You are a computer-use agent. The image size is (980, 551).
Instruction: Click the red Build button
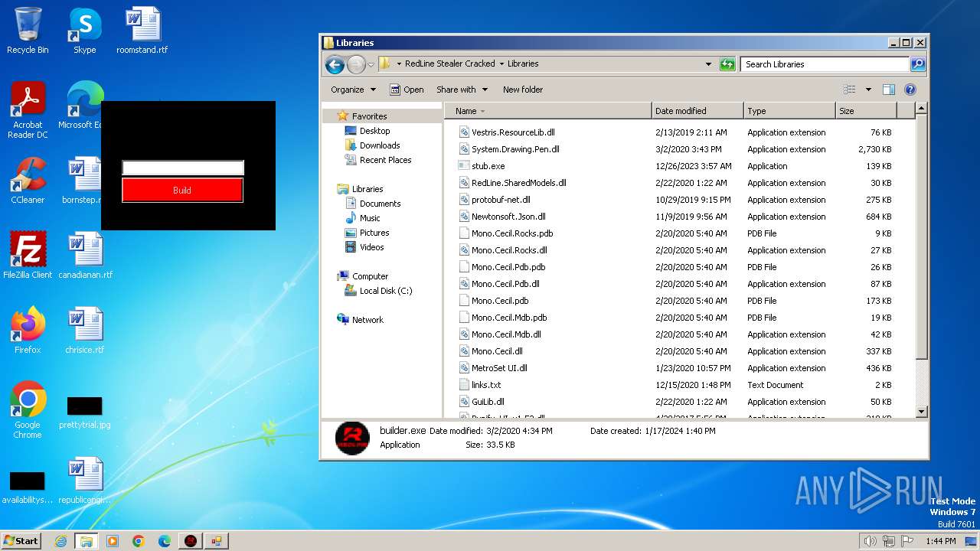click(182, 191)
